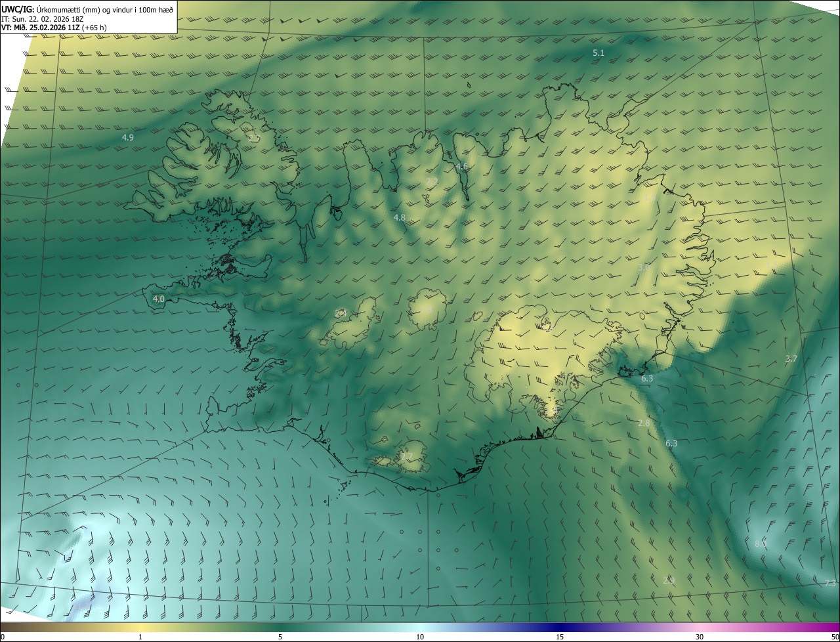Click the colorbar tick label 50

835,637
